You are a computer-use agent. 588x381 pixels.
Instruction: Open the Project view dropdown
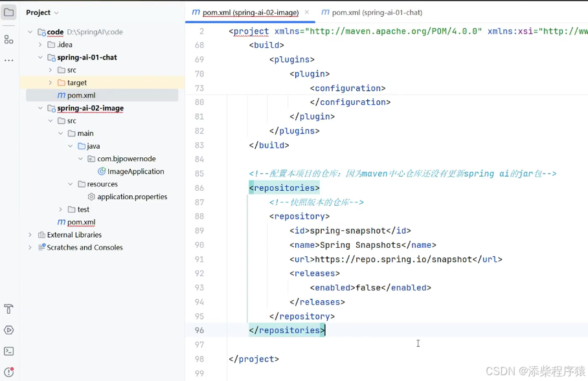pyautogui.click(x=42, y=12)
